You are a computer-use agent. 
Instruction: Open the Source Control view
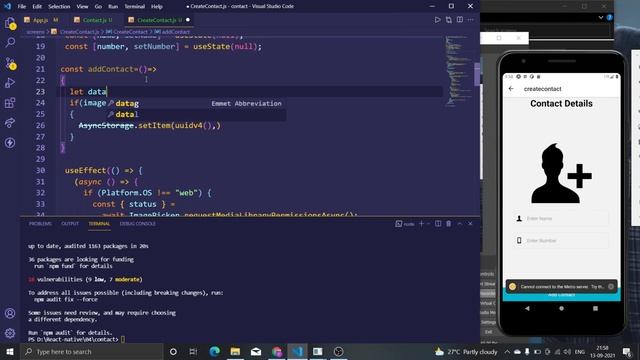10,63
